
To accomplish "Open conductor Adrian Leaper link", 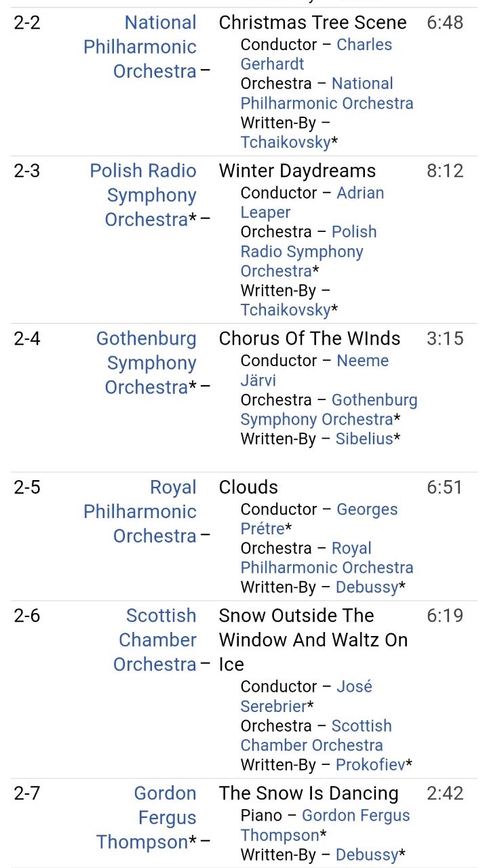I will pos(312,203).
